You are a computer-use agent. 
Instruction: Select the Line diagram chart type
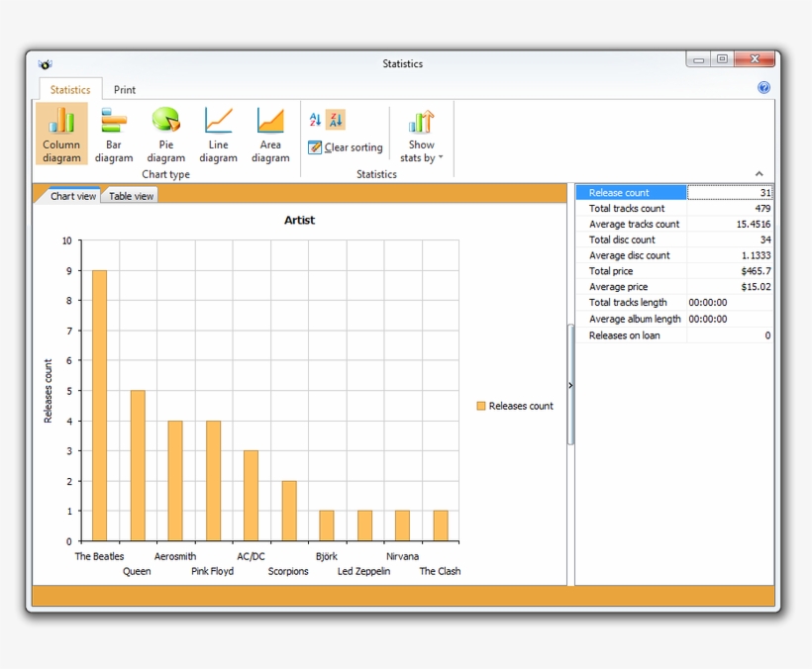coord(218,134)
